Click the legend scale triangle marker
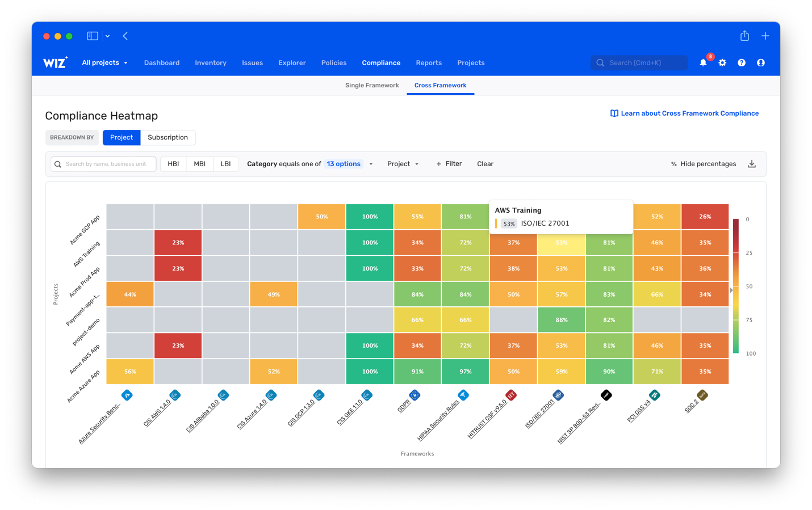812x510 pixels. (x=731, y=290)
